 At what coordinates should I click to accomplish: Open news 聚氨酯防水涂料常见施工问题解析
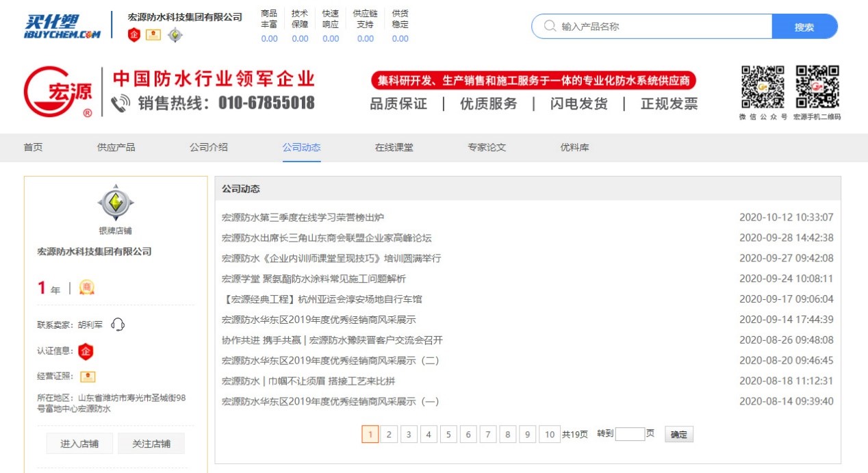pos(314,279)
